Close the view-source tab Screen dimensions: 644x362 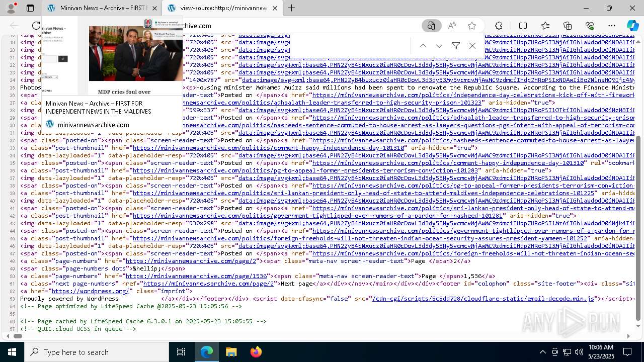tap(275, 8)
